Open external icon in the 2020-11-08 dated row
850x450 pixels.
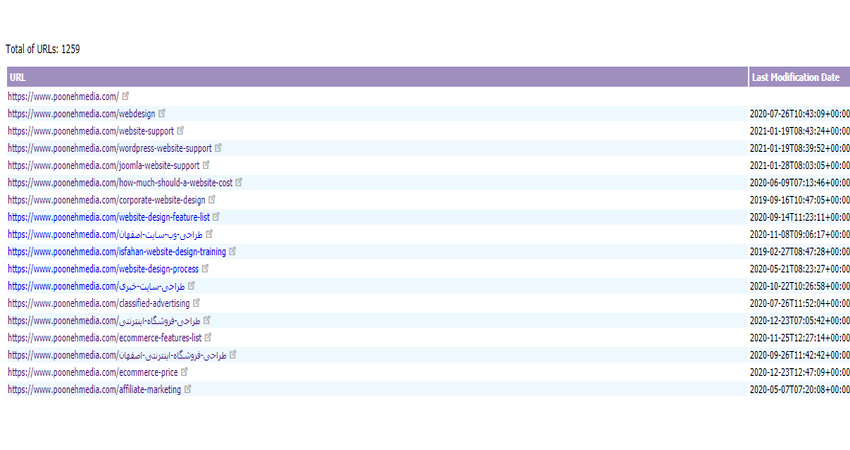pos(209,234)
